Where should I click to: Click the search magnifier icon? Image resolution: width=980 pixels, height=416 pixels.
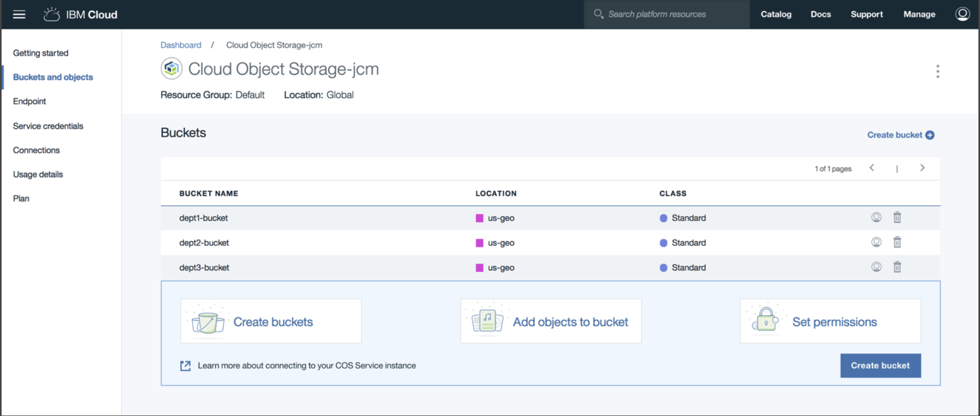coord(598,14)
